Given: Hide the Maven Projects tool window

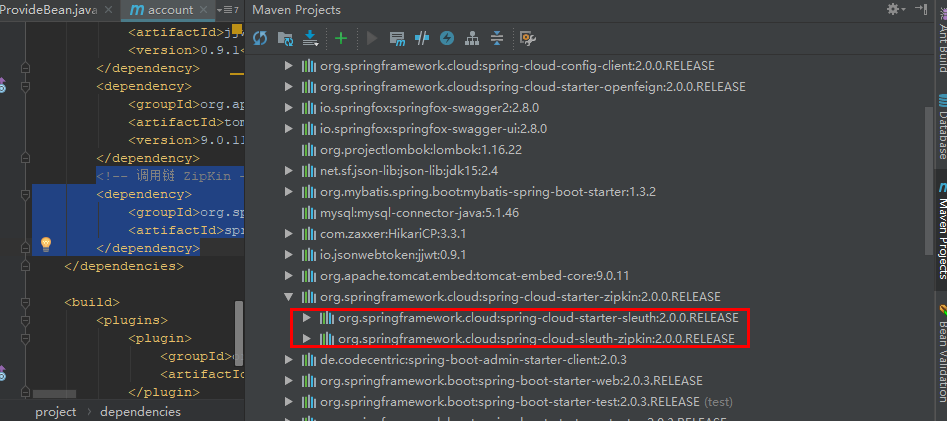Looking at the screenshot, I should tap(921, 9).
